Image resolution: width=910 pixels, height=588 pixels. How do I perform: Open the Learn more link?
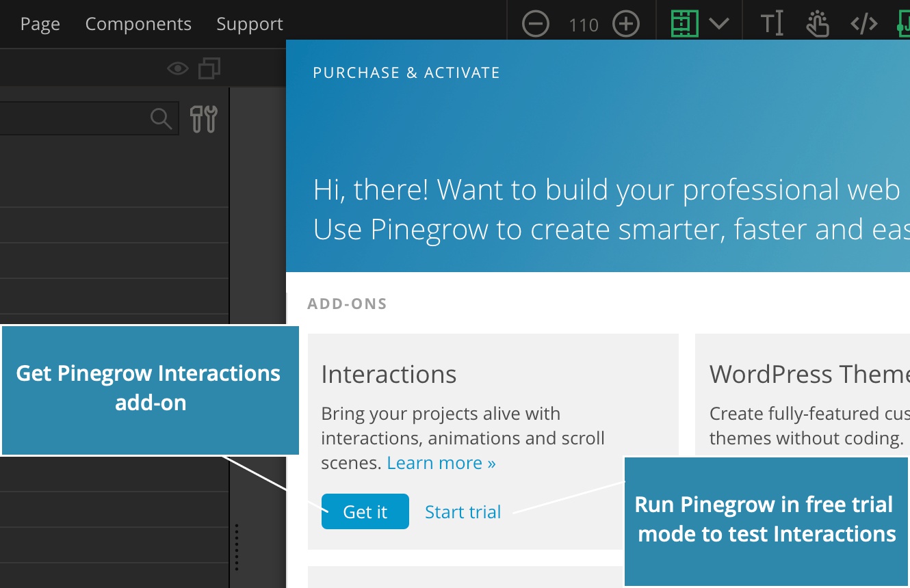coord(441,463)
